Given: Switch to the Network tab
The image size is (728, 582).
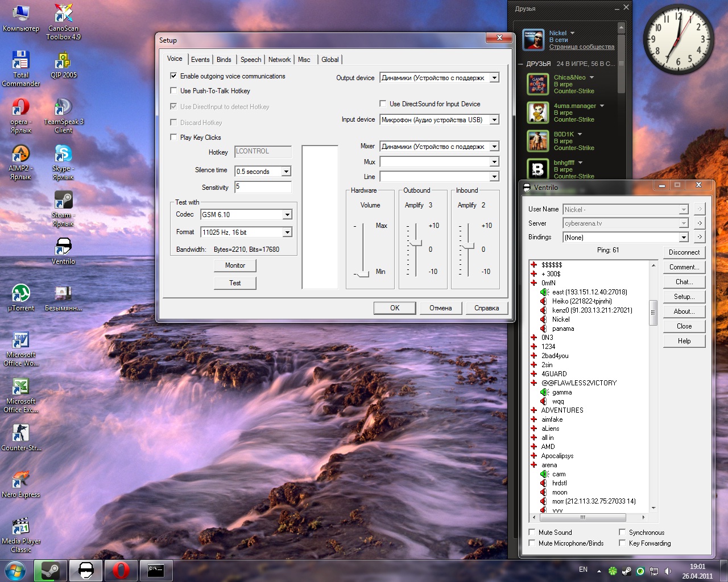Looking at the screenshot, I should (x=279, y=60).
